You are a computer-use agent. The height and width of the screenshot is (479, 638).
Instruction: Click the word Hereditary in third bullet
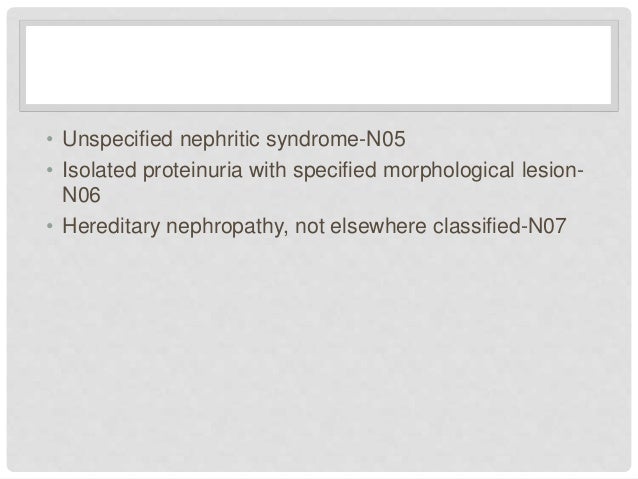[111, 227]
